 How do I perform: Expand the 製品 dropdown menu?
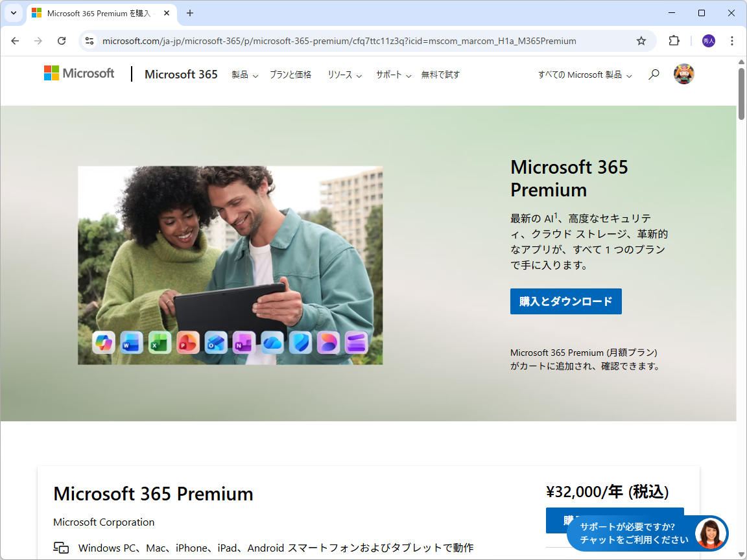(x=244, y=75)
